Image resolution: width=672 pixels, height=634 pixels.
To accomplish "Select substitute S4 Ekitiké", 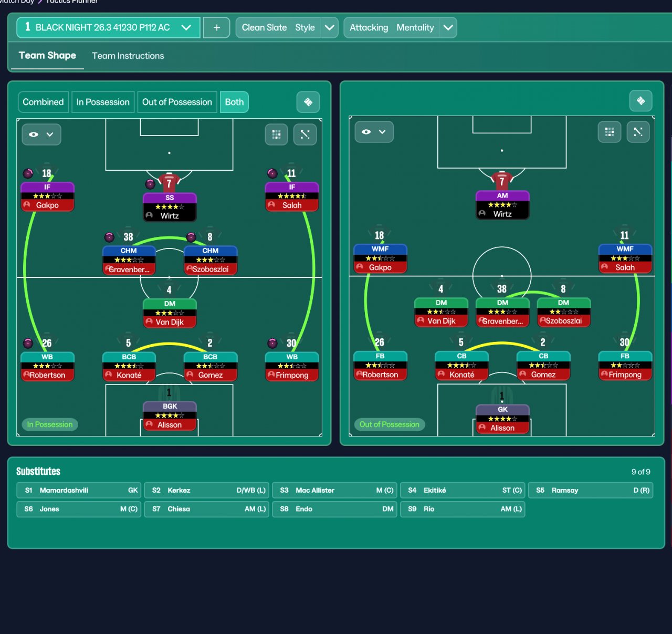I will 463,490.
